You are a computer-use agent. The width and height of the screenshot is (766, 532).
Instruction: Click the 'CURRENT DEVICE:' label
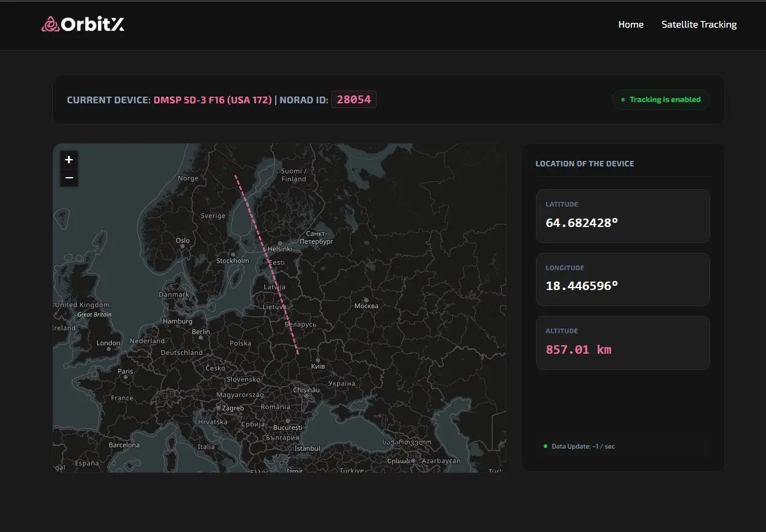(x=109, y=100)
